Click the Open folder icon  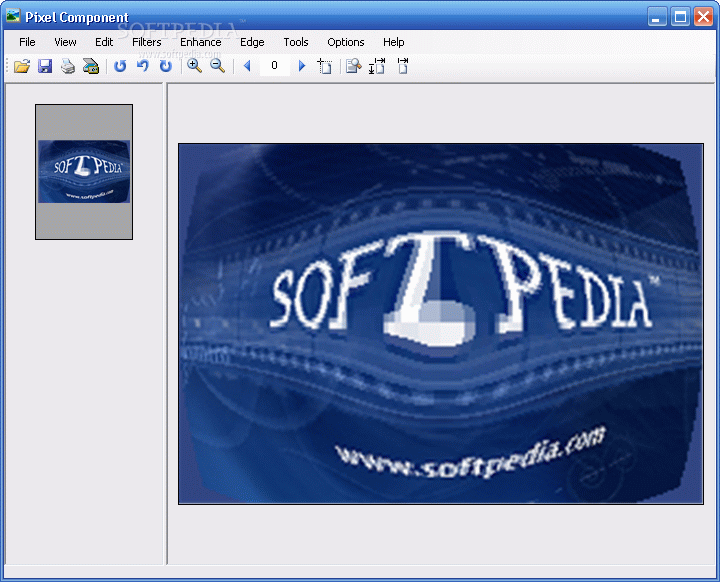22,66
